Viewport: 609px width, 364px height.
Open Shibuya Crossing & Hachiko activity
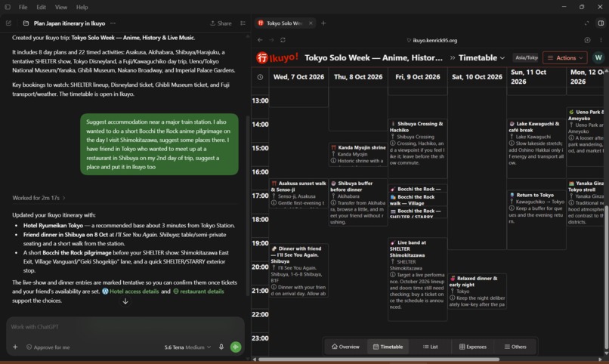click(418, 149)
